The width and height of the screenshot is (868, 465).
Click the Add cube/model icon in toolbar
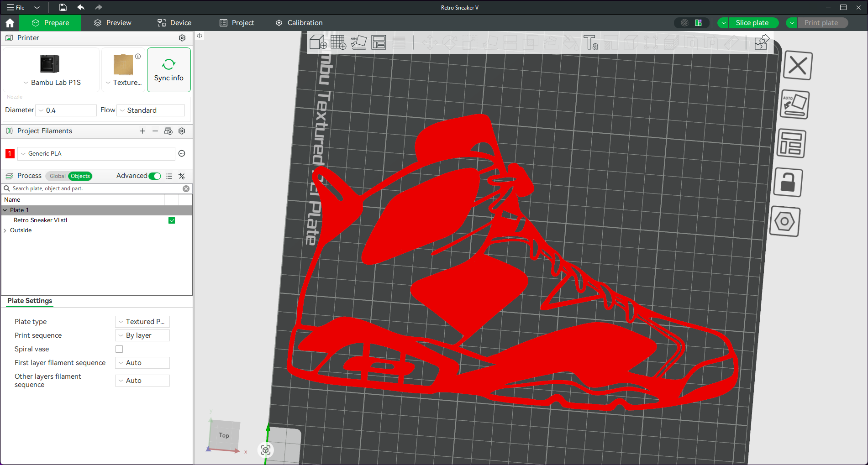pos(318,42)
